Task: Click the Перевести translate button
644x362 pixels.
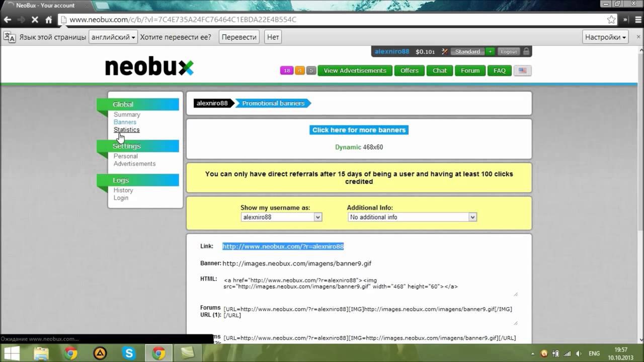Action: click(x=239, y=37)
